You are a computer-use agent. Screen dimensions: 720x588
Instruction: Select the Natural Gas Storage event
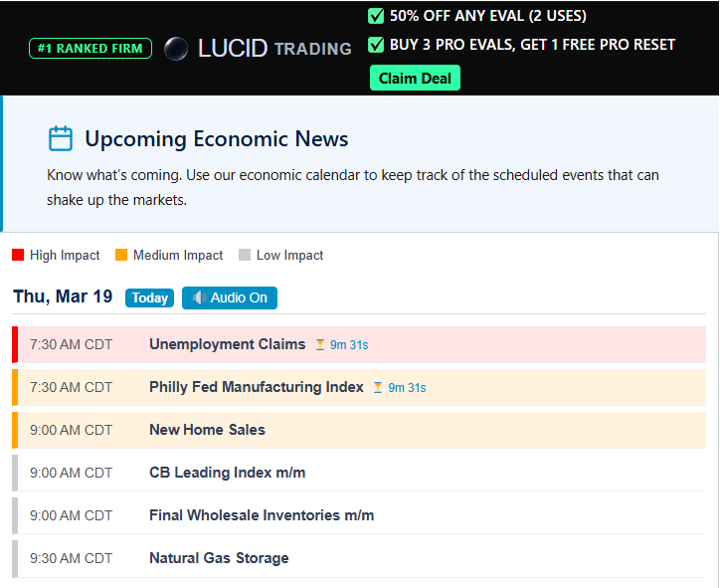click(x=359, y=558)
